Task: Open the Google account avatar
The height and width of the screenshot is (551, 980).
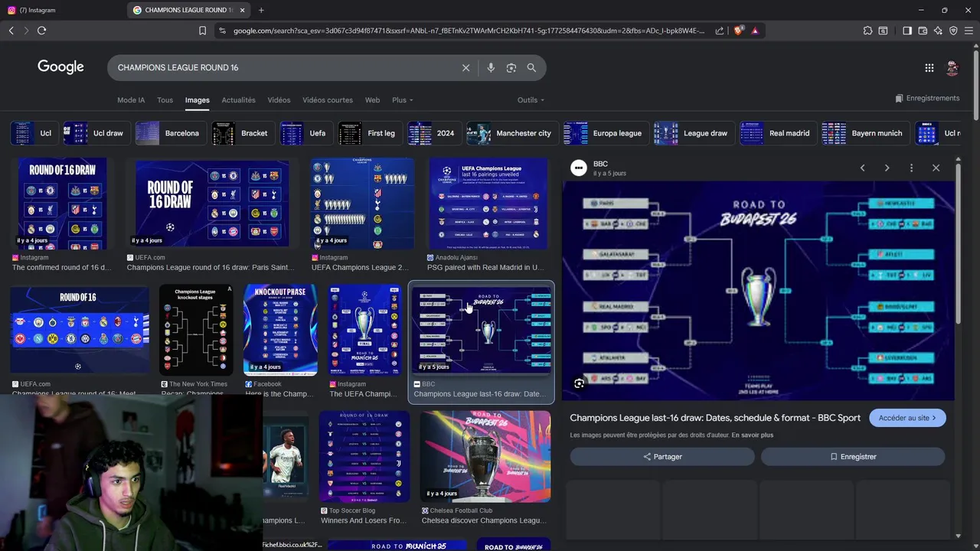Action: (x=952, y=67)
